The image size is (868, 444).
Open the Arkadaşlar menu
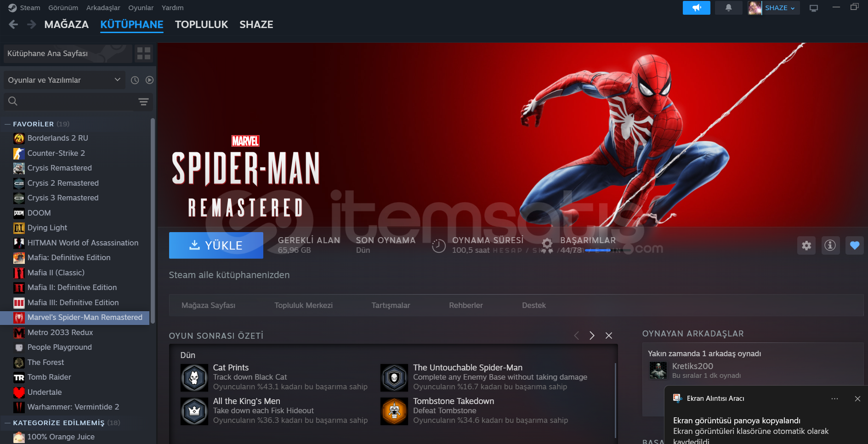[103, 8]
